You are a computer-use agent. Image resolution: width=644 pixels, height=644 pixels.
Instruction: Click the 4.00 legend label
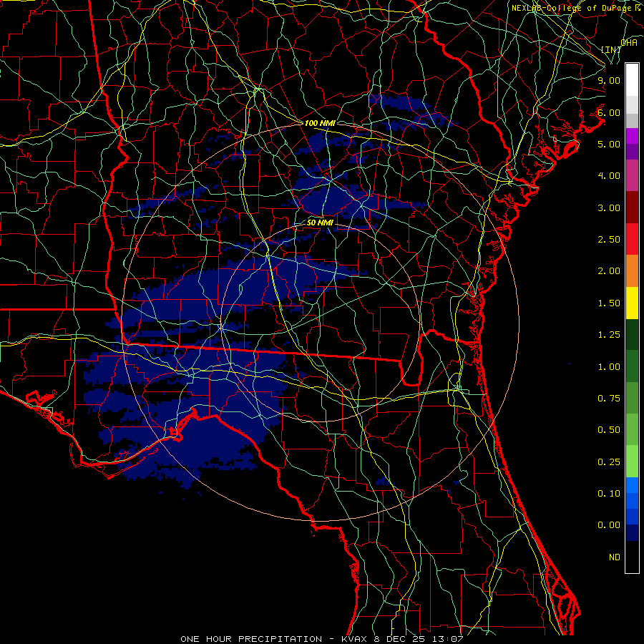(x=609, y=176)
